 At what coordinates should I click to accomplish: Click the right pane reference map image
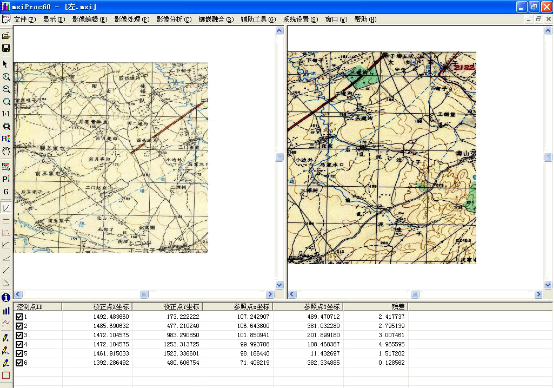(382, 158)
